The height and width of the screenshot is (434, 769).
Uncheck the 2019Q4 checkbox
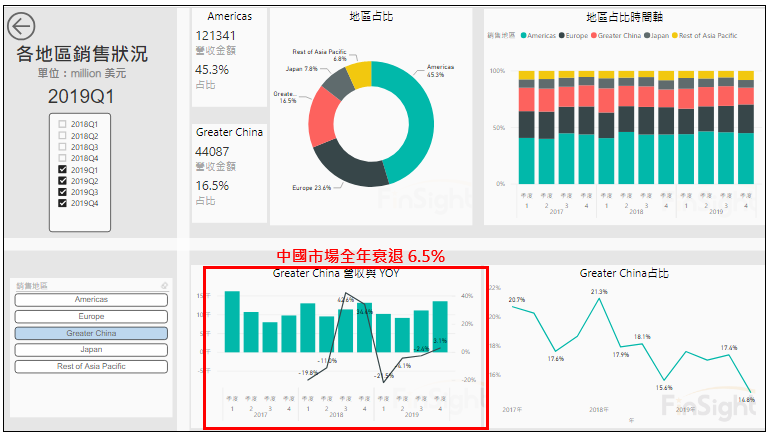[x=64, y=203]
